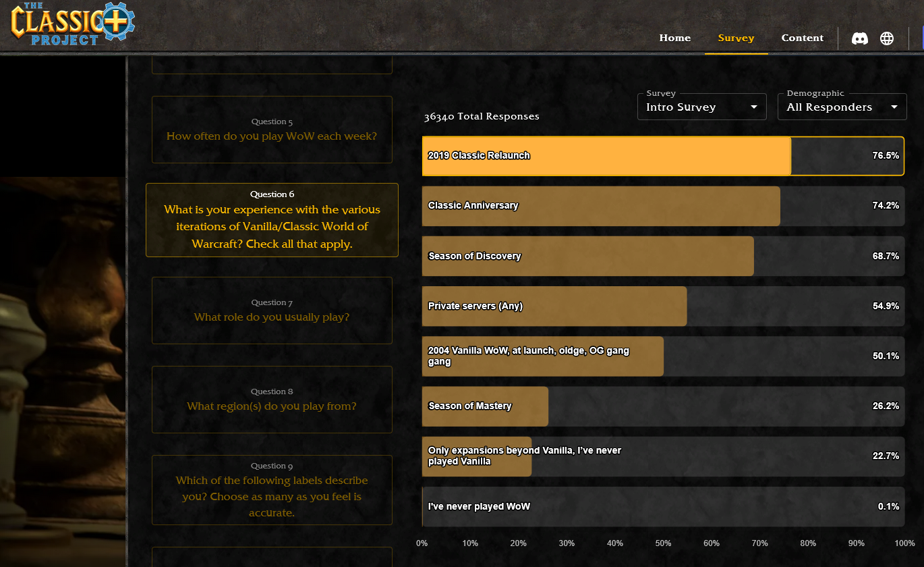Click the 2004 Vanilla WoW at launch bar
Viewport: 924px width, 567px height.
click(663, 356)
